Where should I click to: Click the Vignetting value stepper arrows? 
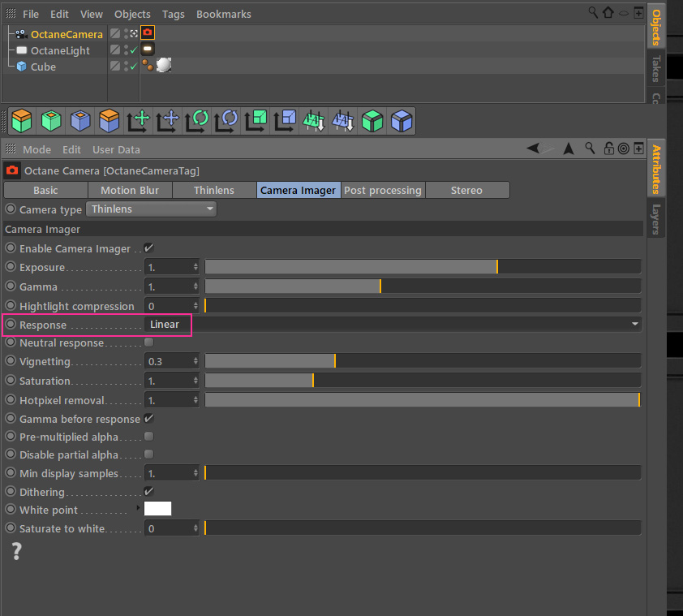point(195,361)
